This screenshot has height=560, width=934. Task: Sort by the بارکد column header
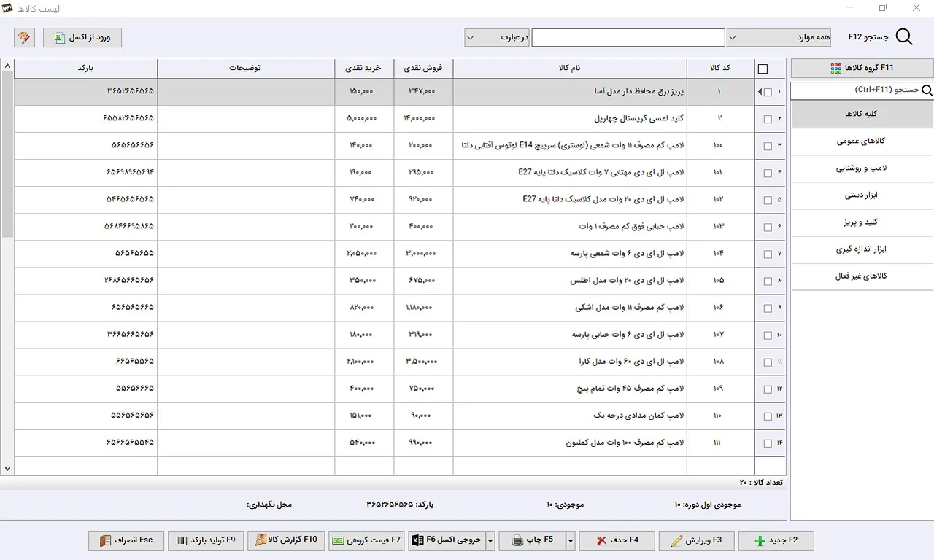[85, 68]
